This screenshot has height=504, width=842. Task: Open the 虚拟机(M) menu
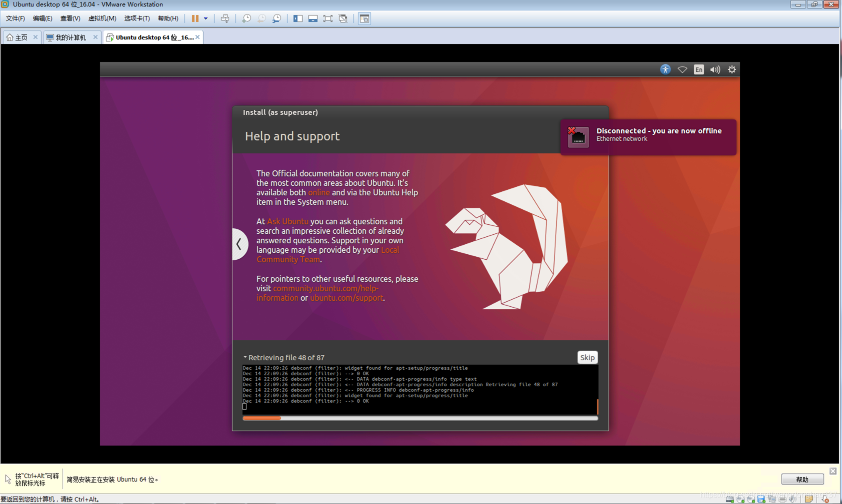(102, 18)
